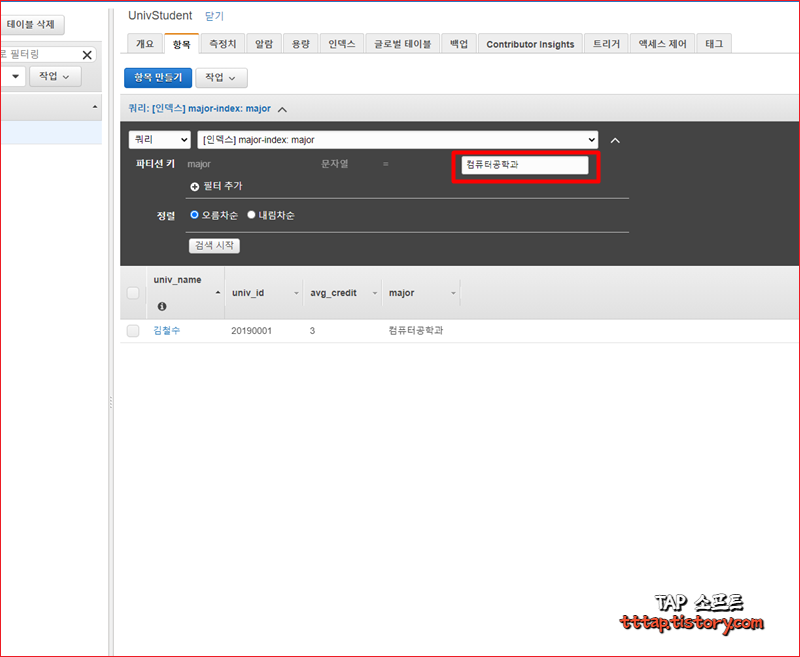Click the partition key value input field
Viewport: 800px width, 657px height.
[525, 165]
